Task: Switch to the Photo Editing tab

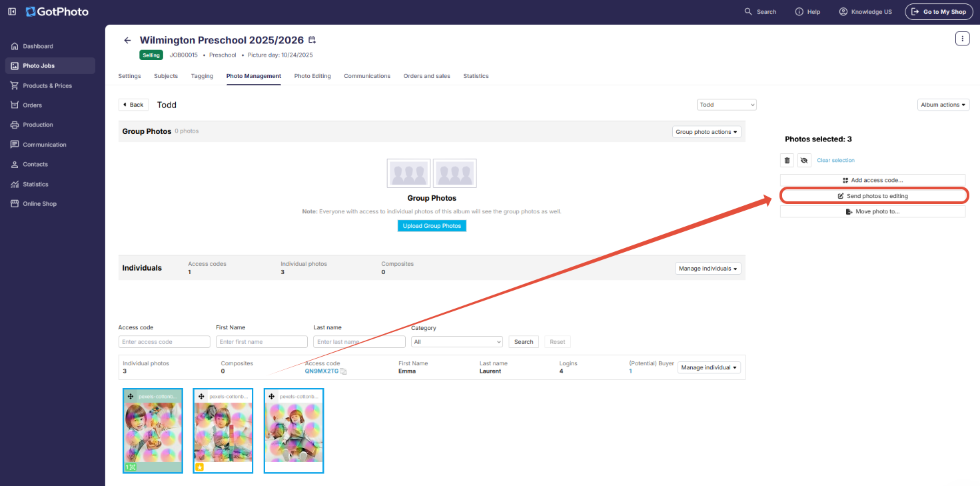Action: click(x=312, y=76)
